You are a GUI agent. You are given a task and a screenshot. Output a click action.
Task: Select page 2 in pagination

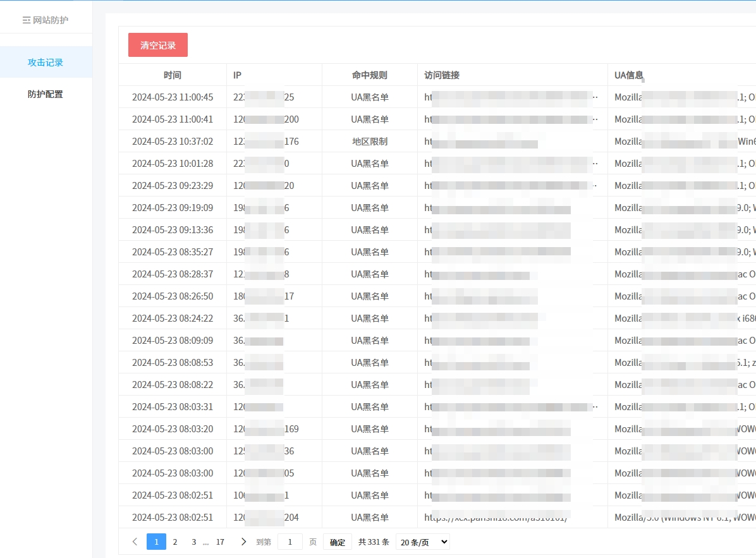tap(175, 542)
